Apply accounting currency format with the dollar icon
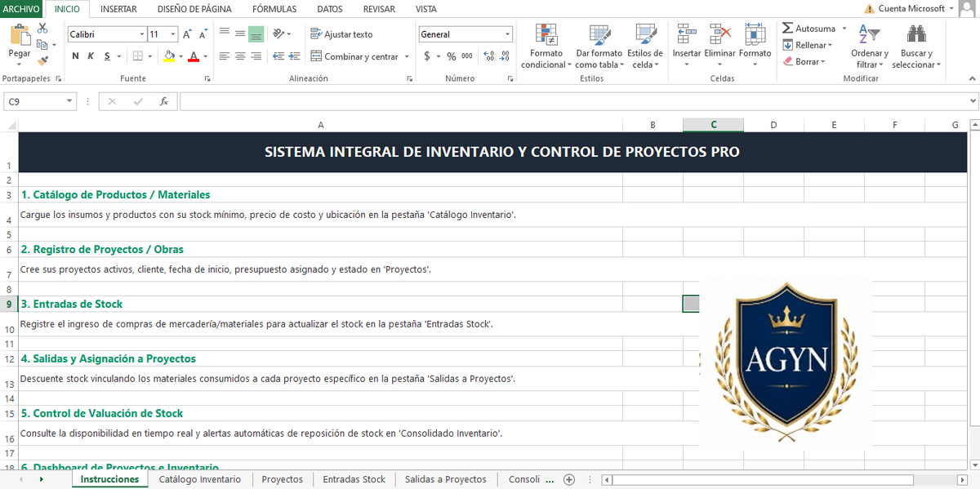 pyautogui.click(x=427, y=56)
